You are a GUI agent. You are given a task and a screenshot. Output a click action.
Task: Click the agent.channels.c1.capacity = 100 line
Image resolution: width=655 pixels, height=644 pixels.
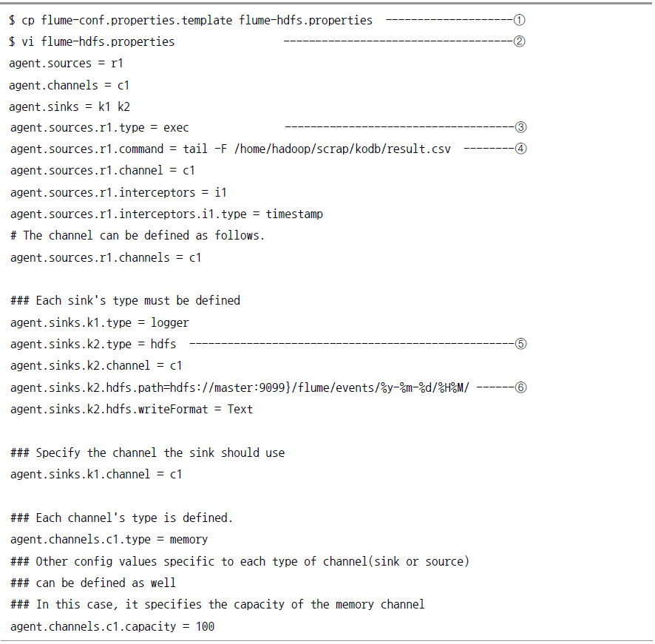(x=112, y=627)
